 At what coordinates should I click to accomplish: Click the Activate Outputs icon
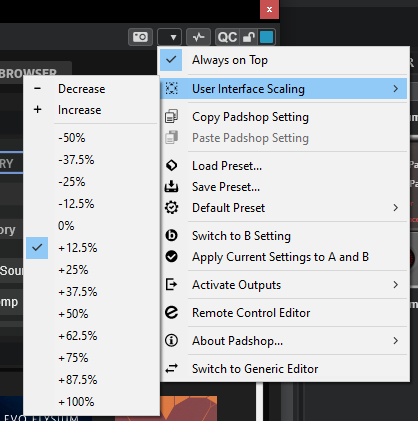pyautogui.click(x=171, y=284)
